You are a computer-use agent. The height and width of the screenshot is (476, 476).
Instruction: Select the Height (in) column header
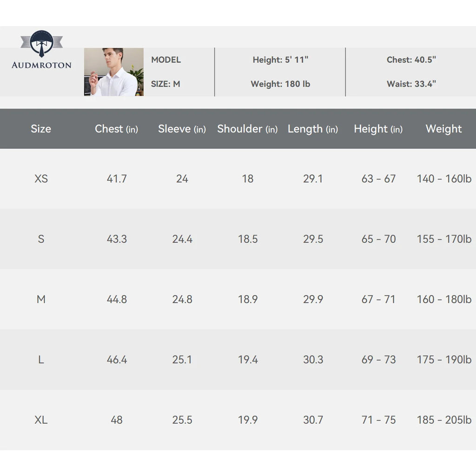378,129
